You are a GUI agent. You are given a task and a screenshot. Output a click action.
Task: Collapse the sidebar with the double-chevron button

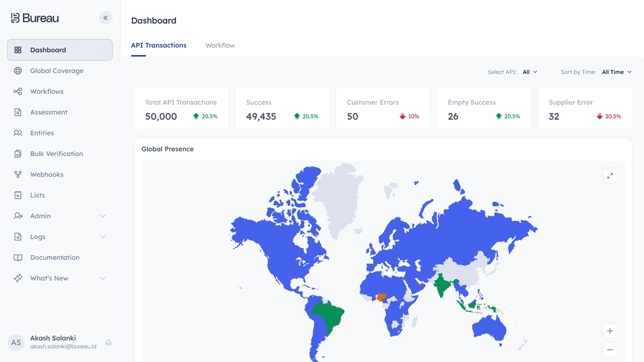click(106, 18)
